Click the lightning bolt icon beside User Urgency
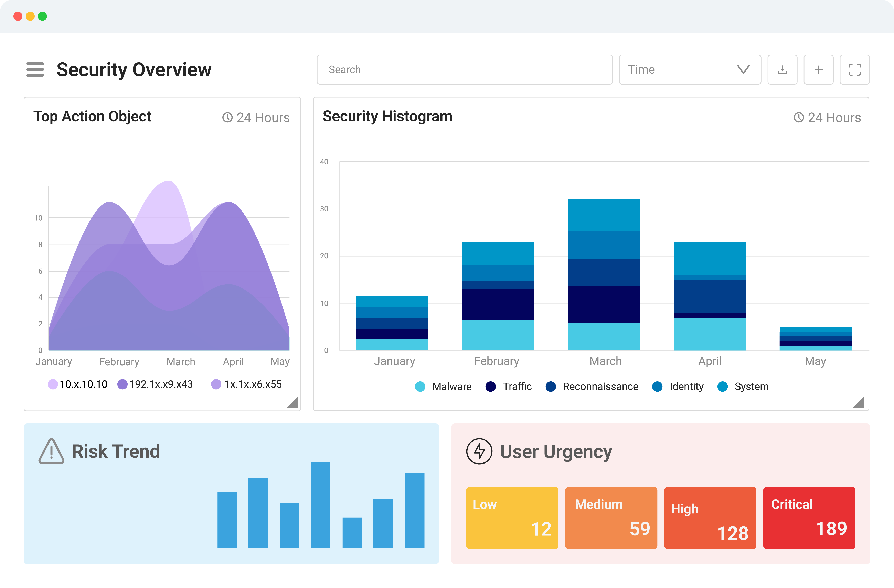This screenshot has width=894, height=588. 479,451
